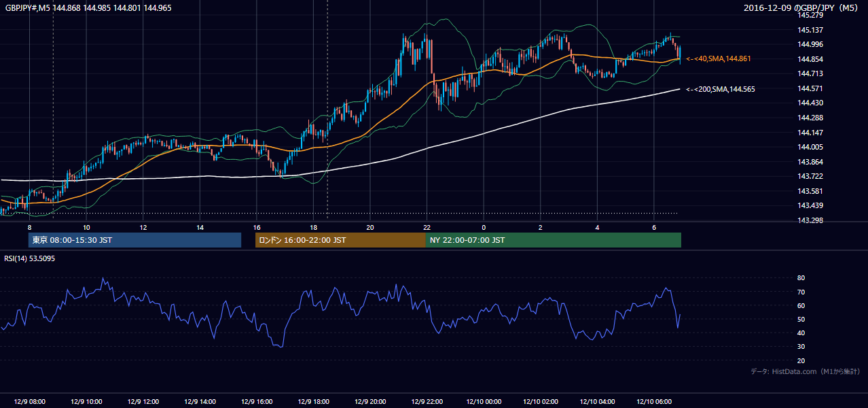Click price axis value 143.722
868x408 pixels.
tap(811, 176)
